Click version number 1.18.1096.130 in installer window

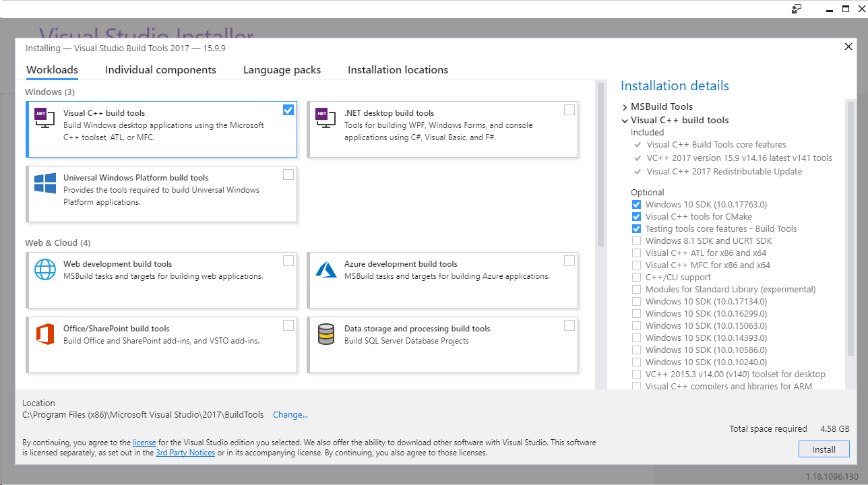(x=834, y=476)
